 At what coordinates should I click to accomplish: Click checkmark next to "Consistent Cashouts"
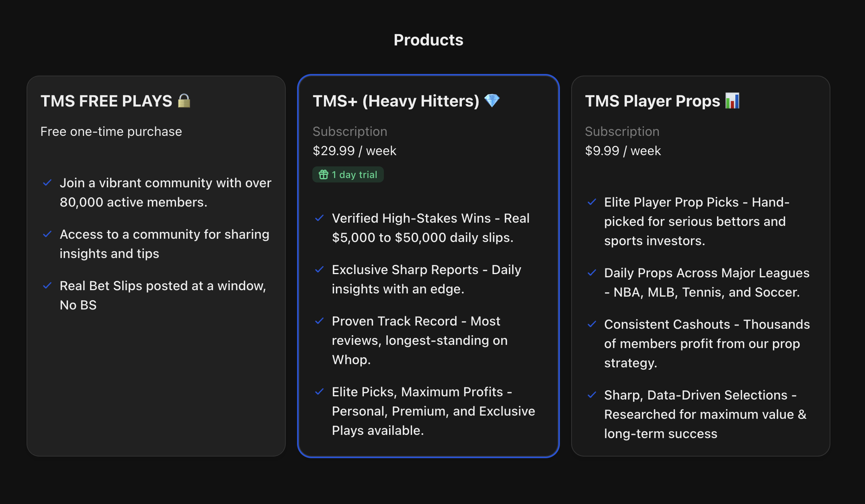pyautogui.click(x=592, y=324)
